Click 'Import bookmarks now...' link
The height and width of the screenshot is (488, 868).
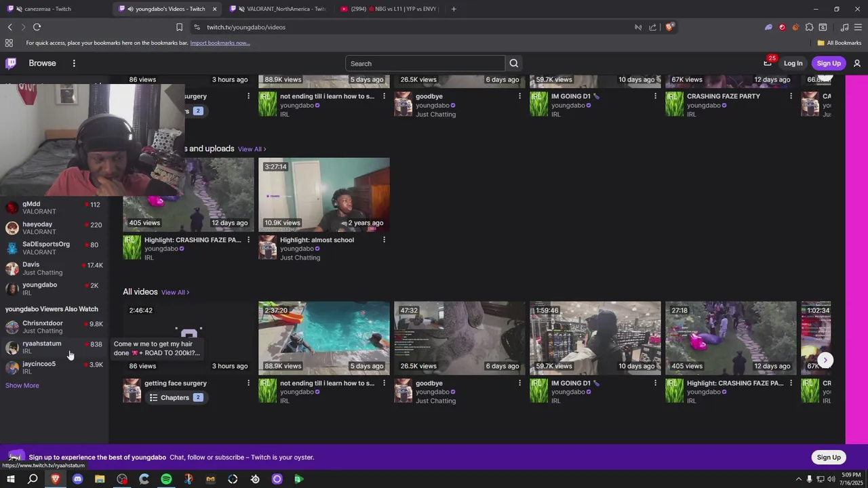[x=220, y=43]
